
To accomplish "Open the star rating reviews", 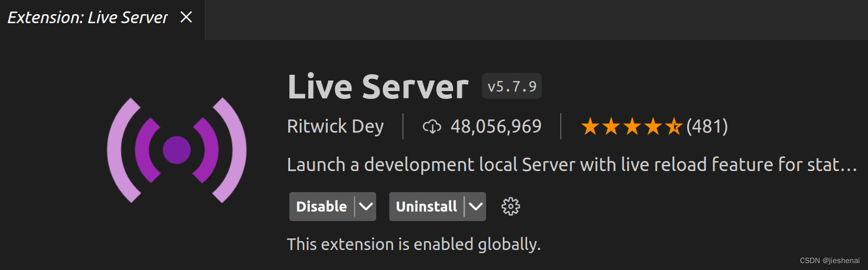I will tap(632, 126).
